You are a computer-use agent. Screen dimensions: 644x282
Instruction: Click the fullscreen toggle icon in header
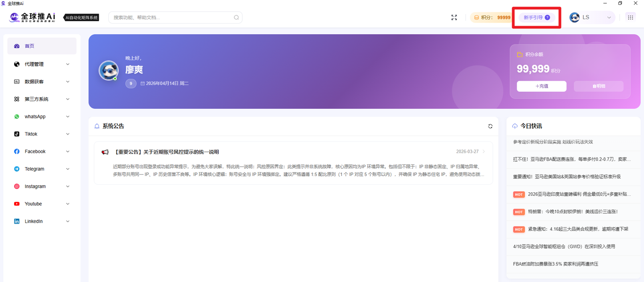[x=454, y=18]
